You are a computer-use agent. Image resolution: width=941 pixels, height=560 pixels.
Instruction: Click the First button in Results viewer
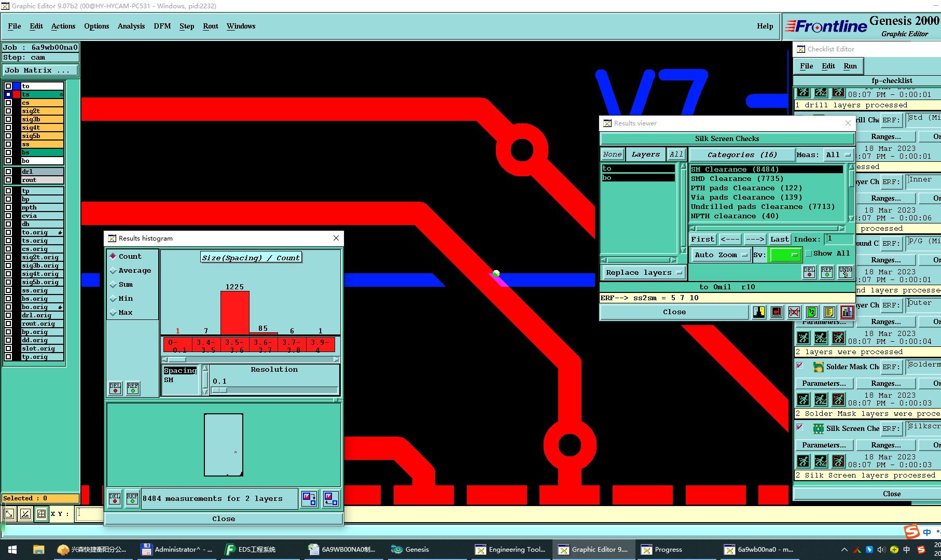(702, 239)
